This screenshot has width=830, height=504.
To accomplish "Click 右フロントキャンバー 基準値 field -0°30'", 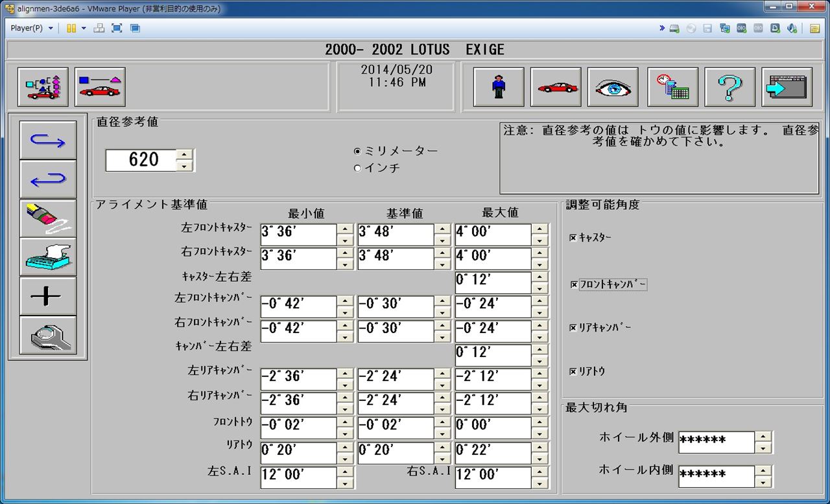I will tap(396, 331).
